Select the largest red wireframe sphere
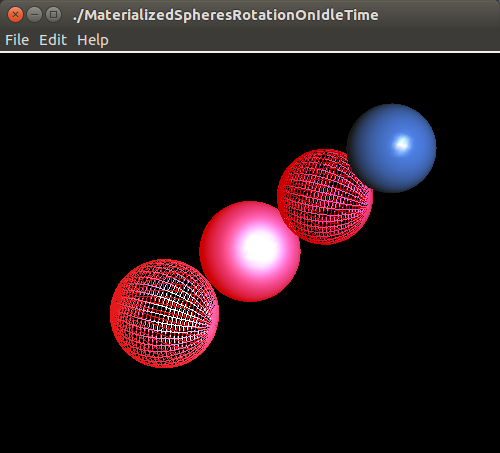Screen dimensions: 500x453 tap(164, 313)
